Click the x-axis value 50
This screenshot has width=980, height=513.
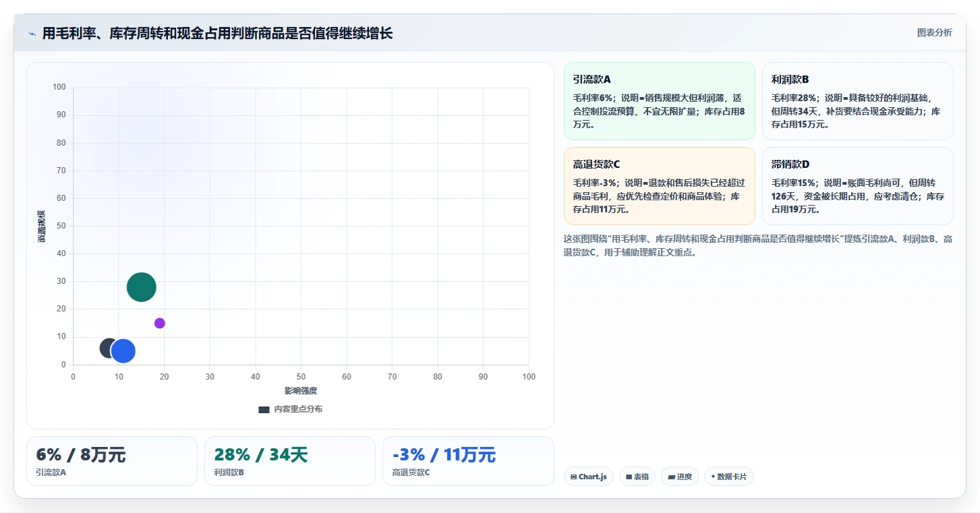click(301, 377)
